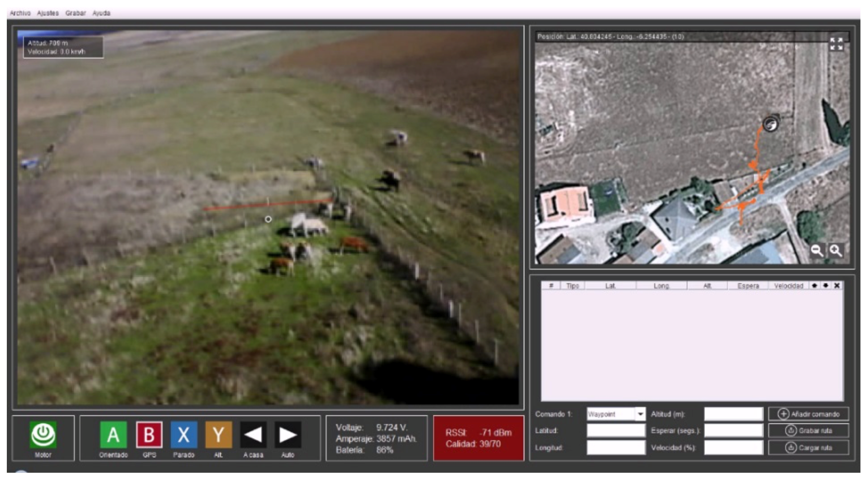Open the Ajustes menu
The image size is (868, 483).
(x=48, y=13)
